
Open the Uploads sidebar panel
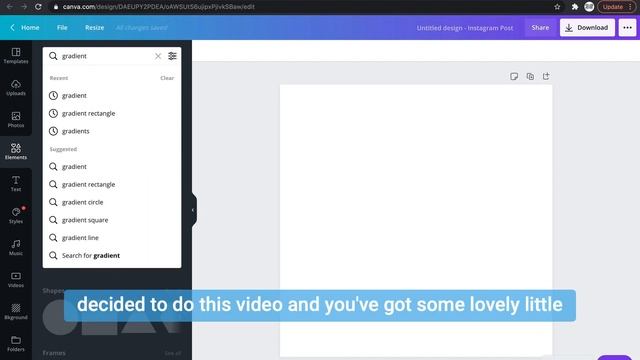[16, 87]
